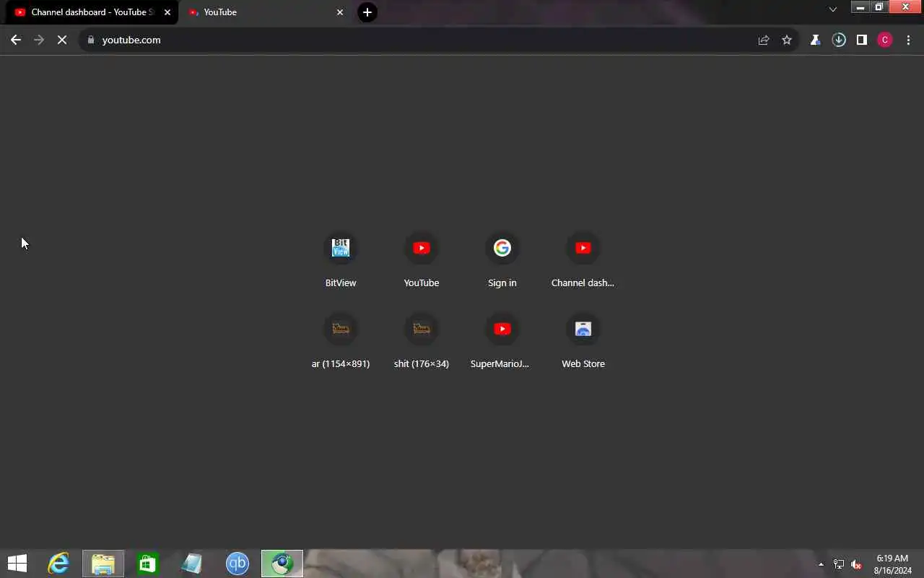The image size is (924, 578).
Task: Open the ar (1154×891) shortcut
Action: coord(341,341)
